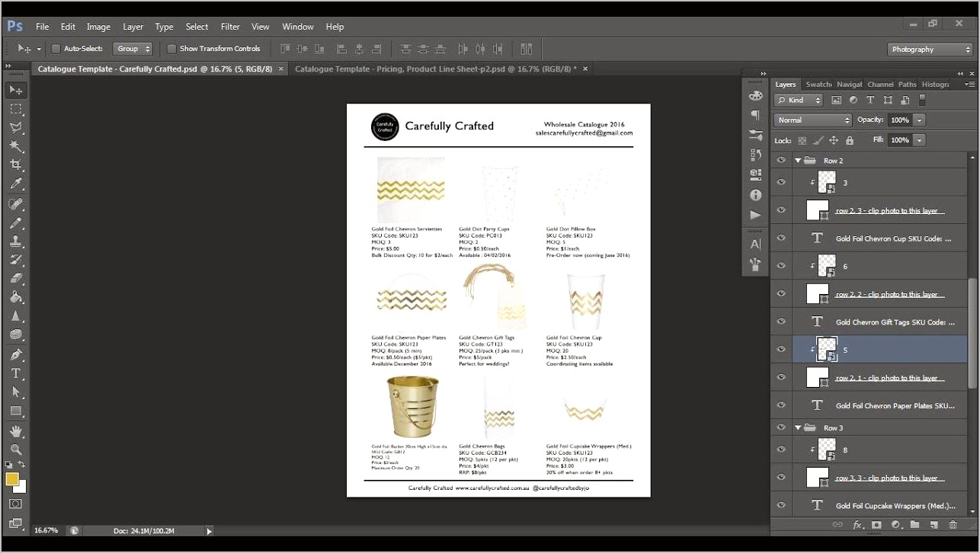980x553 pixels.
Task: Click the background color swatch
Action: 21,487
